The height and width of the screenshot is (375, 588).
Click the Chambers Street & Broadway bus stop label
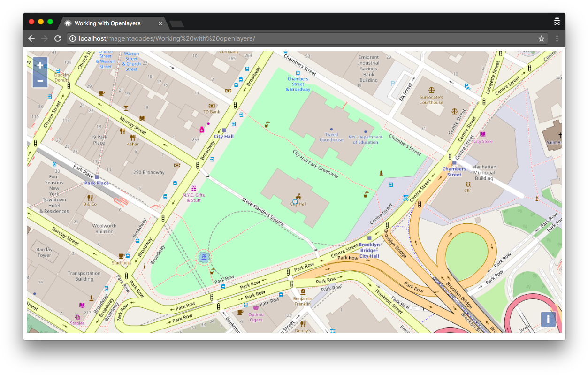[298, 84]
